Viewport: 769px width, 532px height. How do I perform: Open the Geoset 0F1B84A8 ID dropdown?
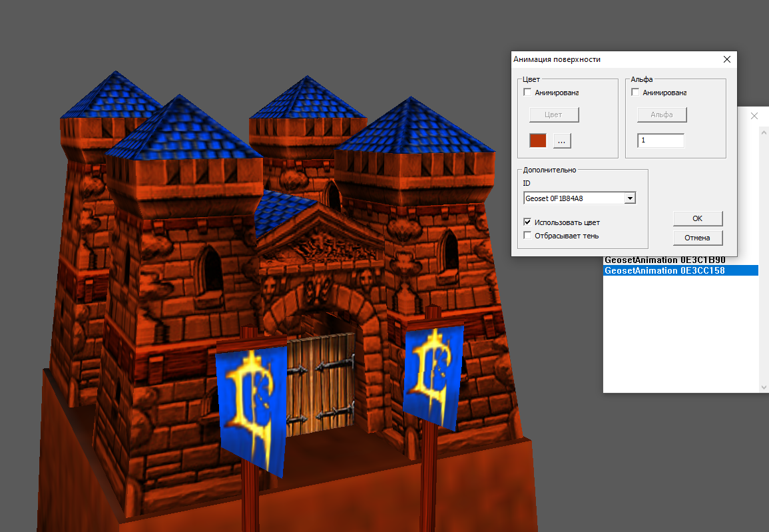click(x=630, y=198)
